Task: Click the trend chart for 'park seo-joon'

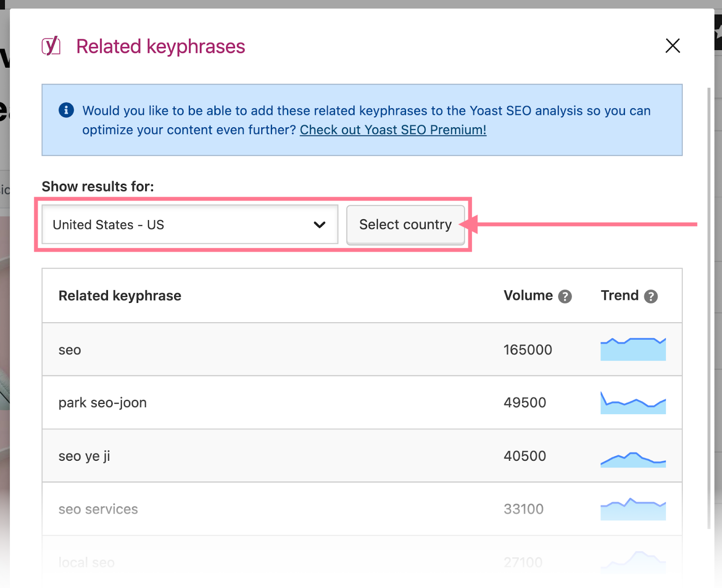Action: coord(633,403)
